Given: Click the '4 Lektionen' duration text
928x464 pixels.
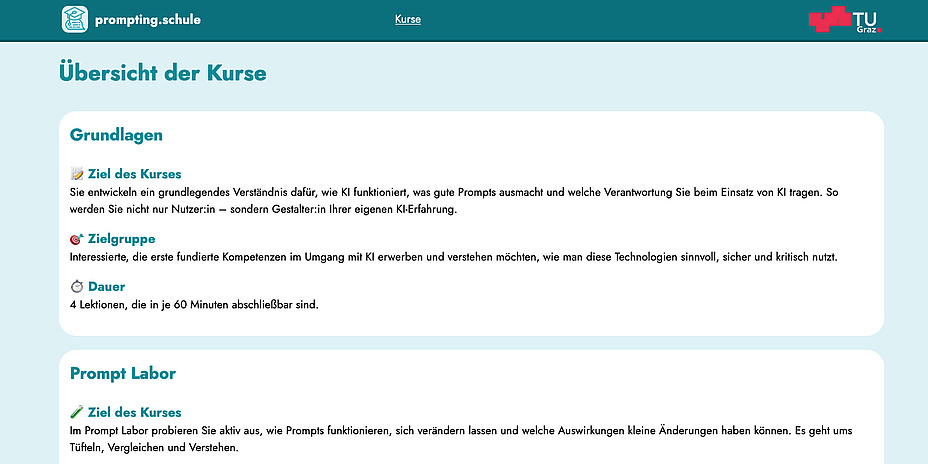Looking at the screenshot, I should tap(194, 304).
